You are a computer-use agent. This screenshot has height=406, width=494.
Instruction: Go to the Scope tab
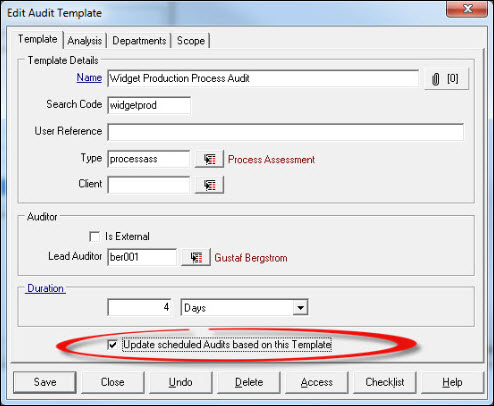coord(191,41)
